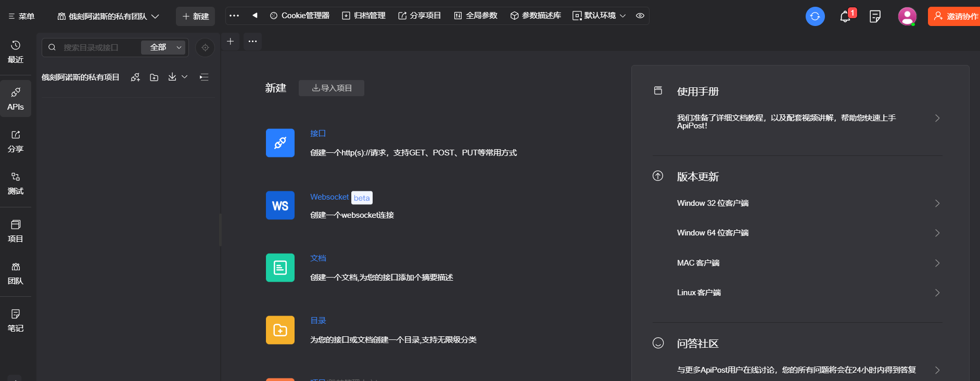Click the locate target icon beside search
The width and height of the screenshot is (980, 381).
[x=205, y=47]
